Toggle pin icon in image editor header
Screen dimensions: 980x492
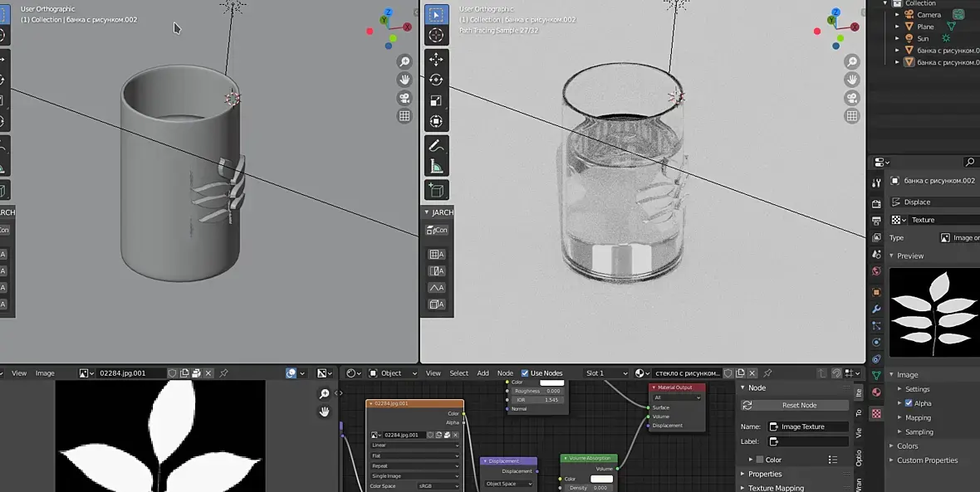(223, 373)
